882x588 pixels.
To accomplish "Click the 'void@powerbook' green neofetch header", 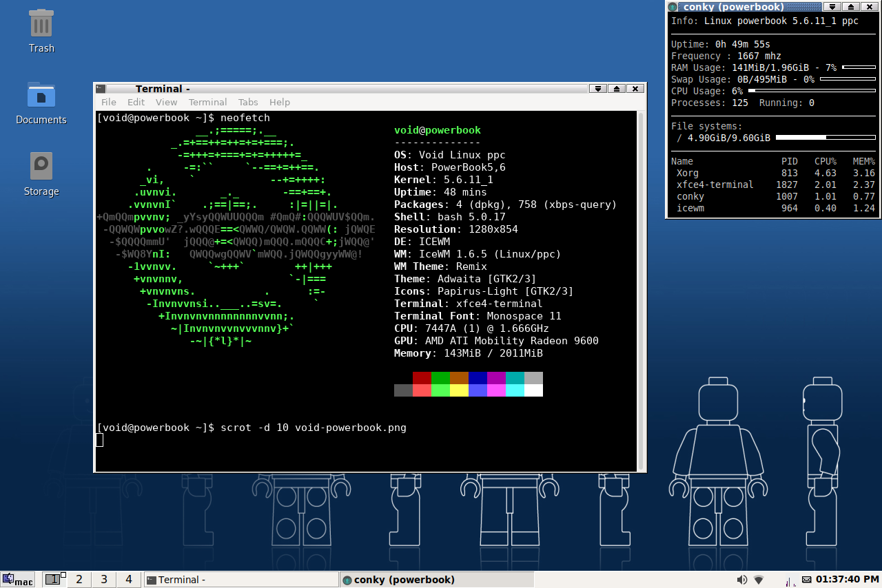I will click(438, 130).
